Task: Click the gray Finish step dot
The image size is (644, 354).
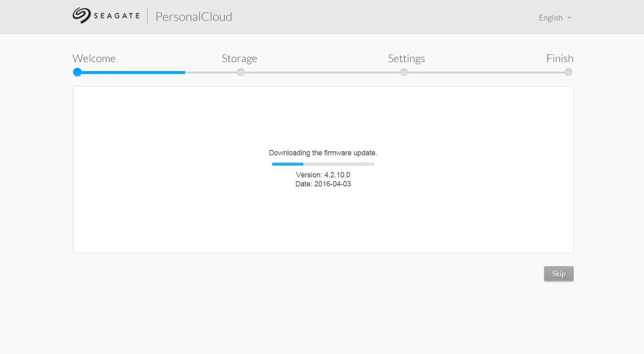Action: click(x=568, y=72)
